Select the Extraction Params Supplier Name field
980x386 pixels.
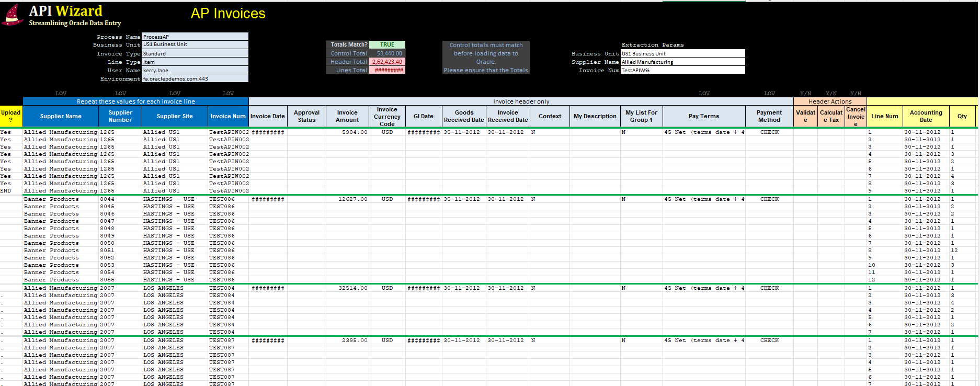click(x=682, y=62)
